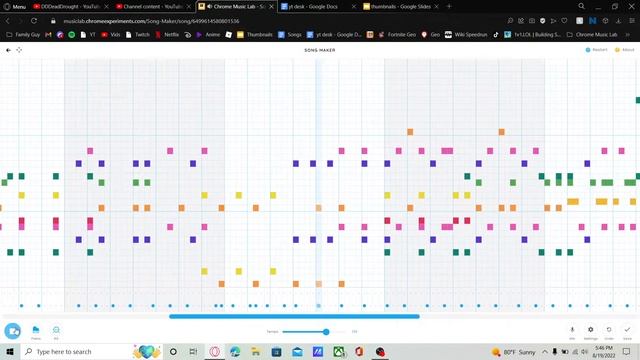Open the Opera Menu button
The height and width of the screenshot is (360, 640).
pyautogui.click(x=15, y=7)
